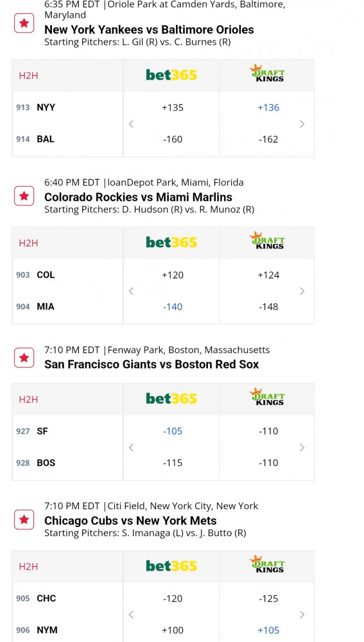Click DraftKings logo in Giants vs Red Sox table
Screen dimensions: 364x642
pos(267,397)
